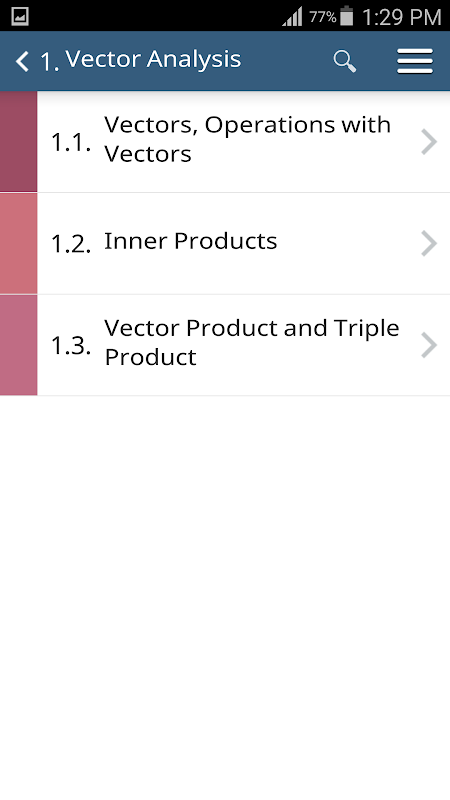Image resolution: width=450 pixels, height=800 pixels.
Task: Tap the 1. Vector Analysis header title
Action: pos(140,60)
